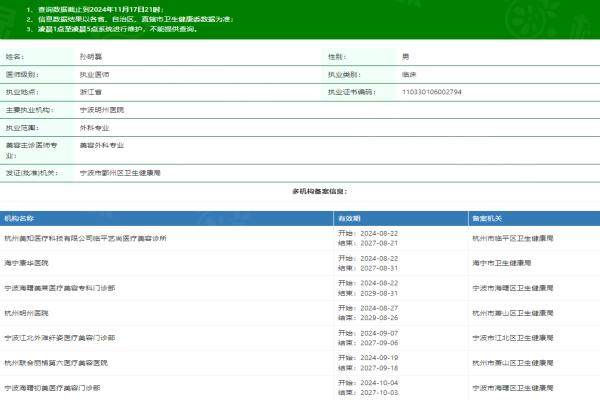This screenshot has width=600, height=400.
Task: Click start date 2024-08-27
Action: [x=379, y=308]
